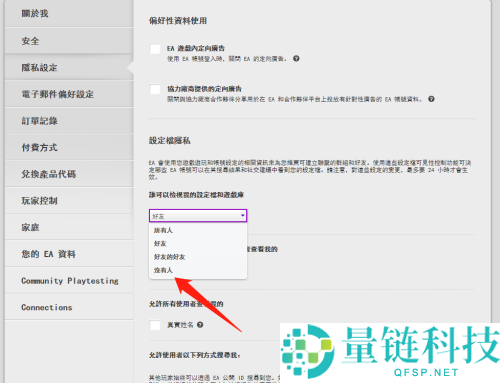The width and height of the screenshot is (500, 383).
Task: Click help icon beside EA targeted ads description
Action: (x=296, y=59)
